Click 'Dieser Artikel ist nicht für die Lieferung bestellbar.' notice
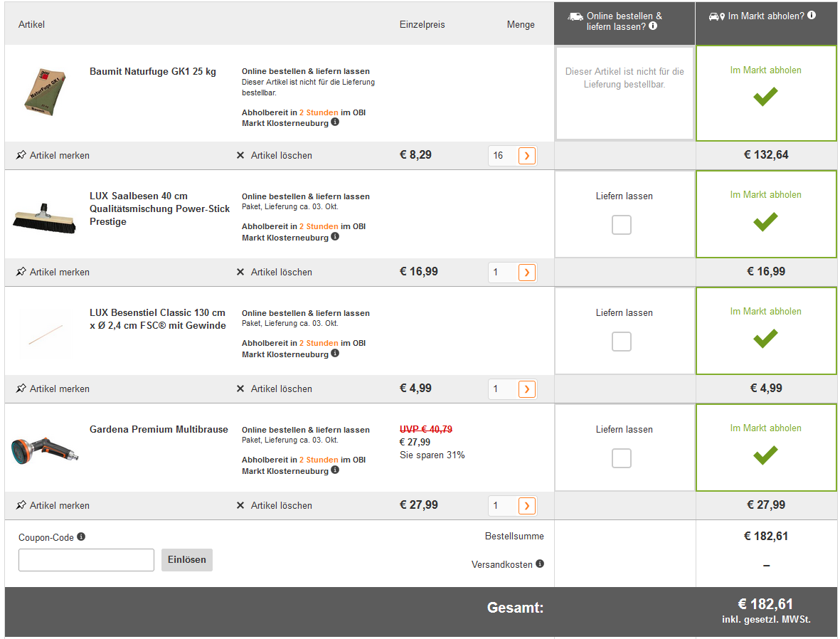Image resolution: width=840 pixels, height=639 pixels. (x=624, y=78)
